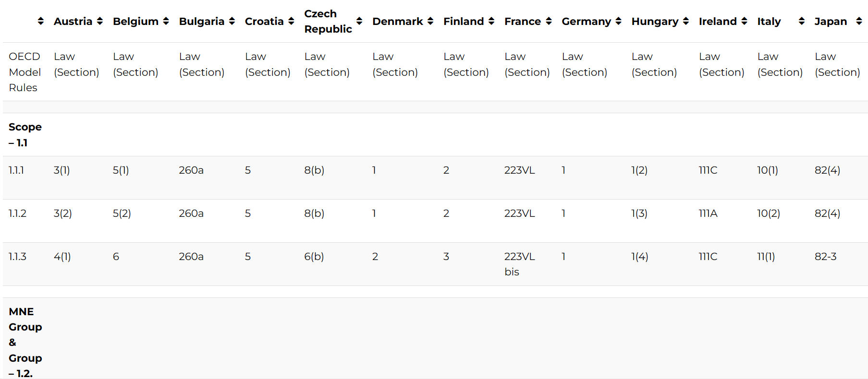Viewport: 868px width, 379px height.
Task: Click the Ireland 111A cell
Action: [x=708, y=213]
